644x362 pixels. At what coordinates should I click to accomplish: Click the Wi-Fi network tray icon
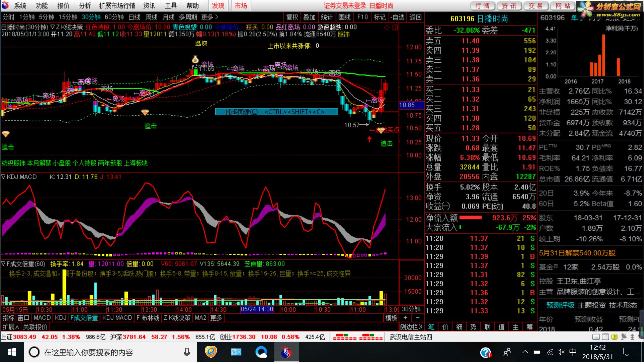point(550,352)
